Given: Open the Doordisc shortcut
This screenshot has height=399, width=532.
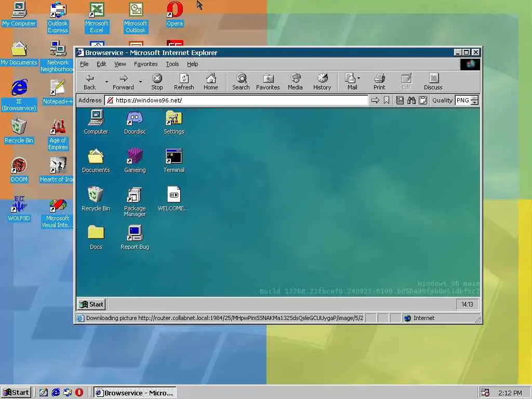Looking at the screenshot, I should pos(135,123).
